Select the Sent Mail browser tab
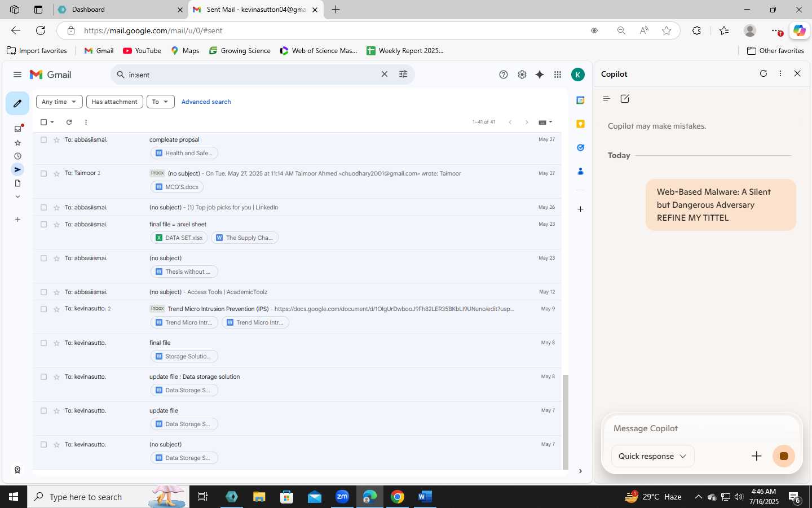Image resolution: width=812 pixels, height=508 pixels. tap(255, 10)
